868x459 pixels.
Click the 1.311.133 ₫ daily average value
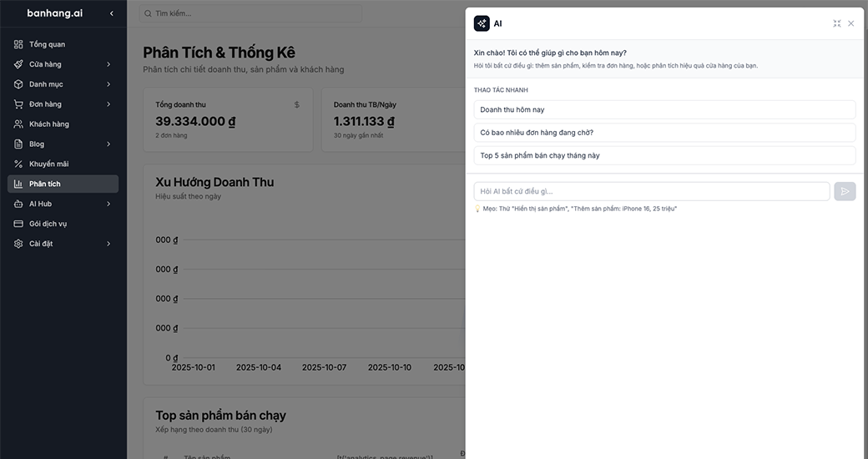click(364, 121)
